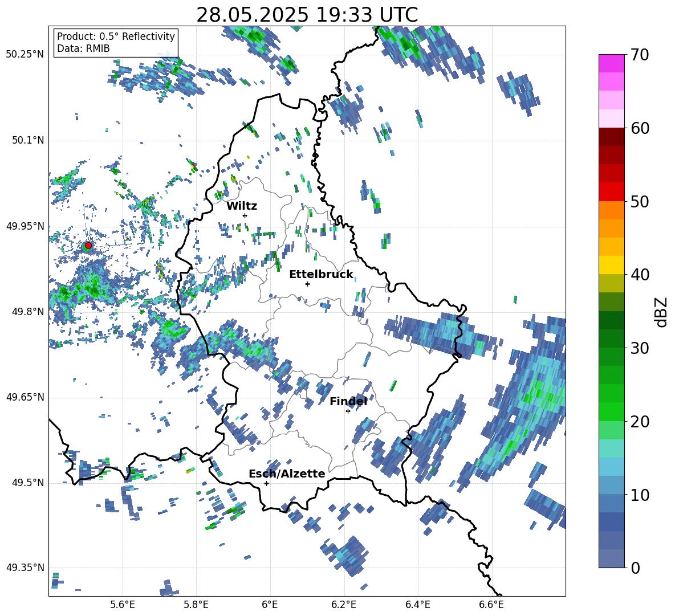
Task: Click the cross marker below Ettelbruck
Action: [x=307, y=284]
